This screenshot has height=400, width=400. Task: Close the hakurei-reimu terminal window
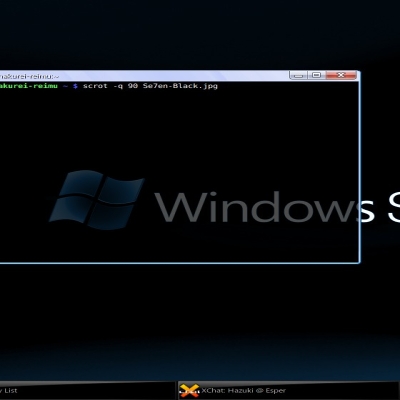click(341, 75)
